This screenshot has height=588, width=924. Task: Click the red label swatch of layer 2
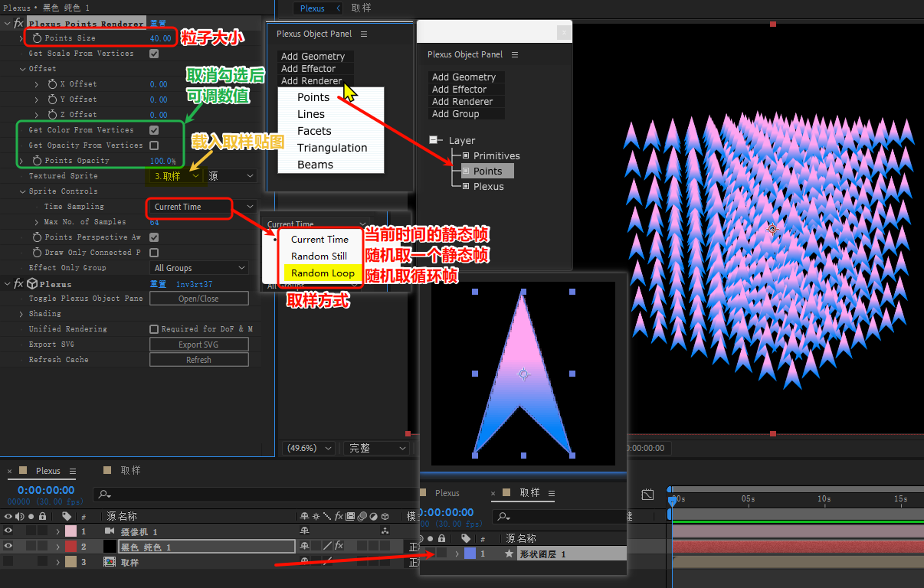click(x=70, y=546)
